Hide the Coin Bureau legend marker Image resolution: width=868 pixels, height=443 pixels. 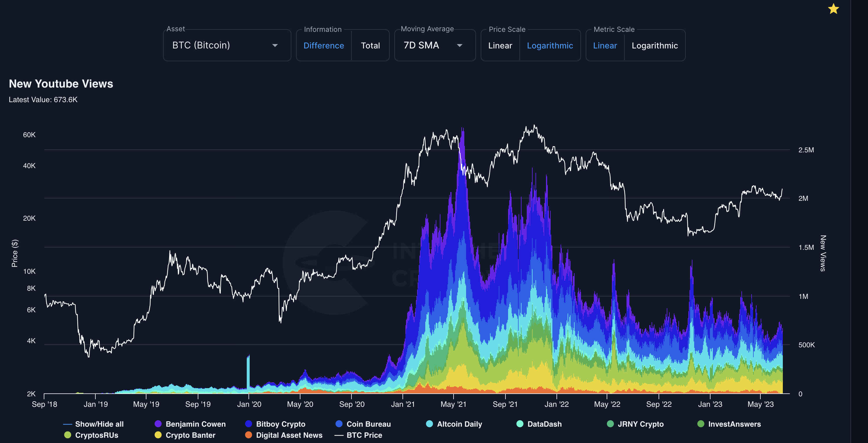pos(339,424)
